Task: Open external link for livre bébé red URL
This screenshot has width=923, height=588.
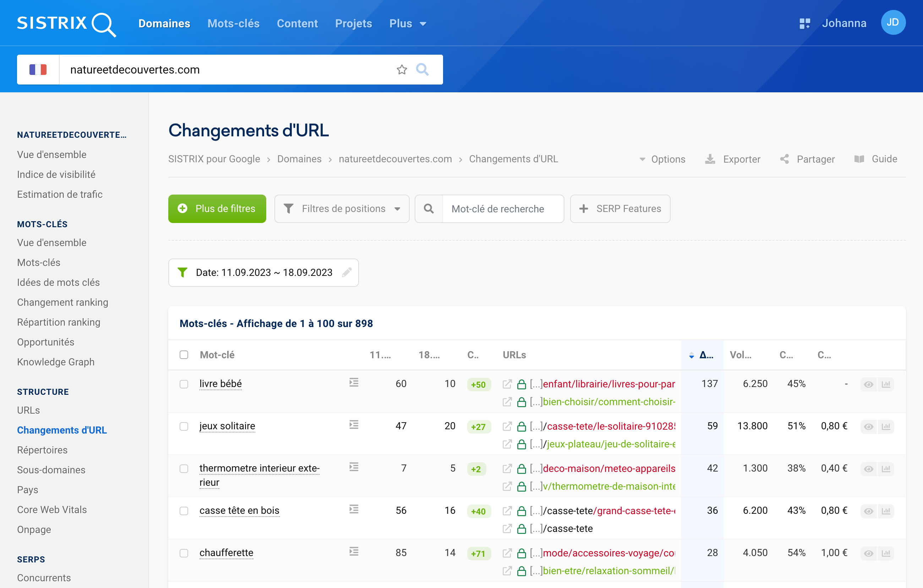Action: pos(507,384)
